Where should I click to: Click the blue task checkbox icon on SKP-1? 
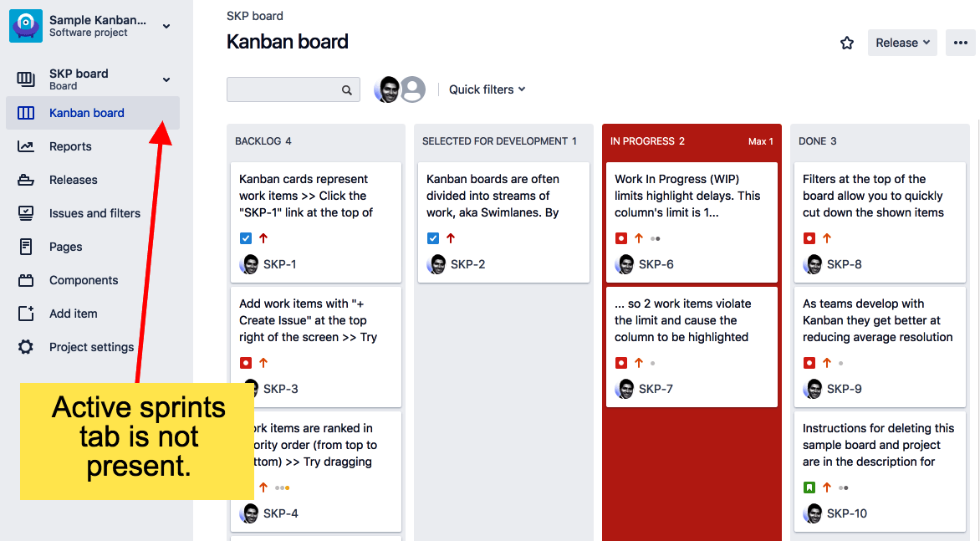pyautogui.click(x=245, y=238)
